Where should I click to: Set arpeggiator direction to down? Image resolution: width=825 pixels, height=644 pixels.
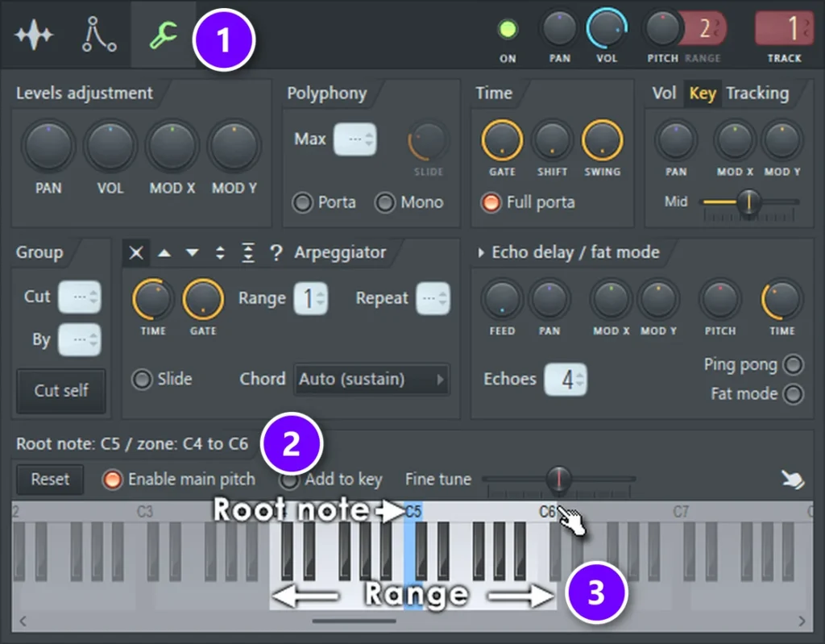pos(192,253)
